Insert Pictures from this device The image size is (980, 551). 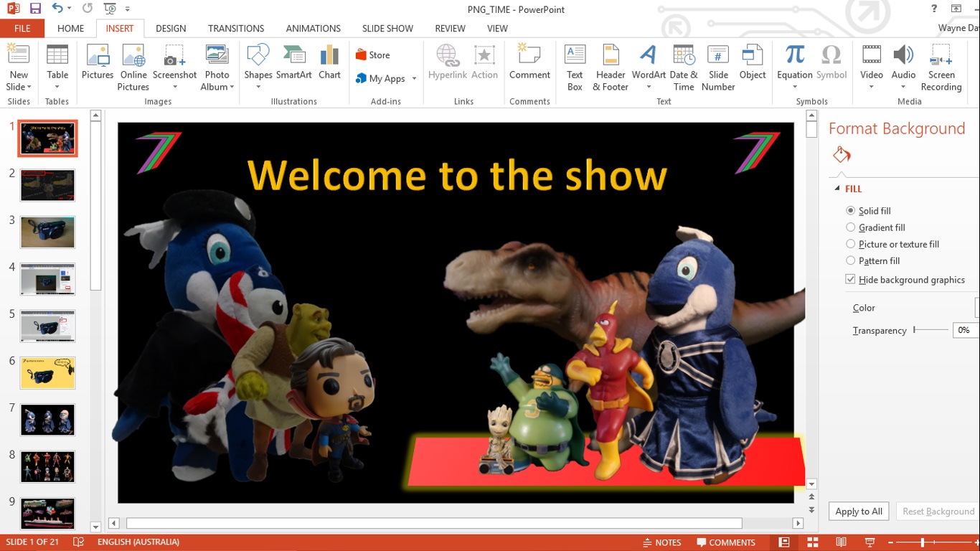[x=98, y=62]
